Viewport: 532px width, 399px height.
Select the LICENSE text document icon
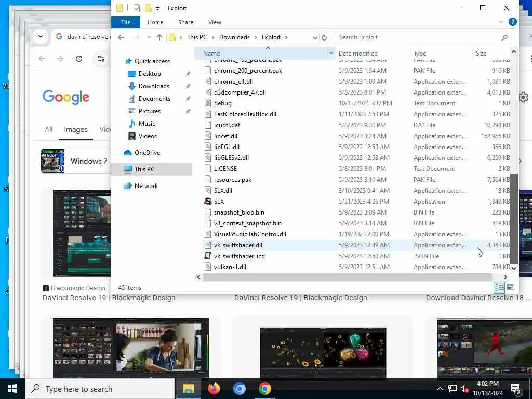pos(208,169)
